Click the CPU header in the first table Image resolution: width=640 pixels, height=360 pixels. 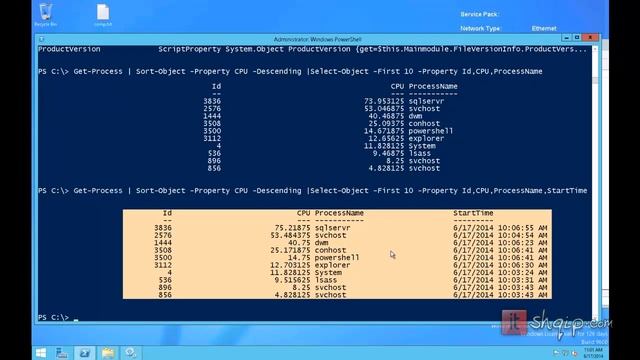pos(397,86)
